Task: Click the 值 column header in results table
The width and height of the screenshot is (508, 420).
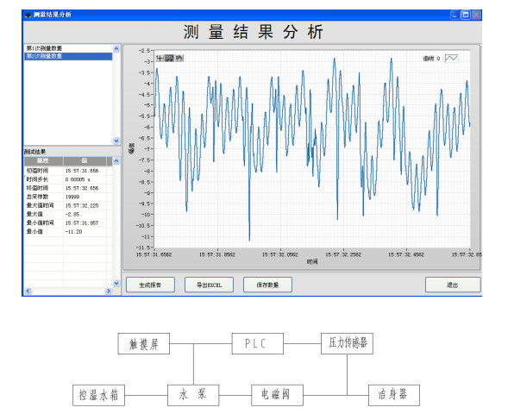Action: (85, 160)
